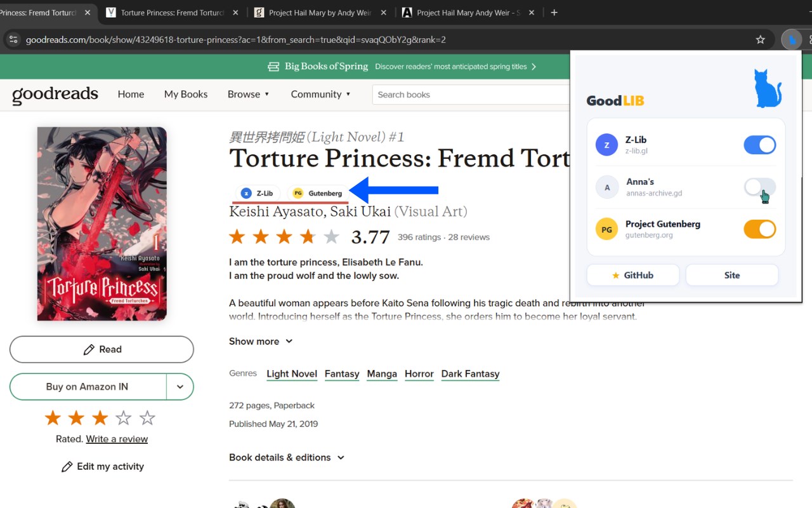Disable the Z-Lib toggle switch

(759, 145)
